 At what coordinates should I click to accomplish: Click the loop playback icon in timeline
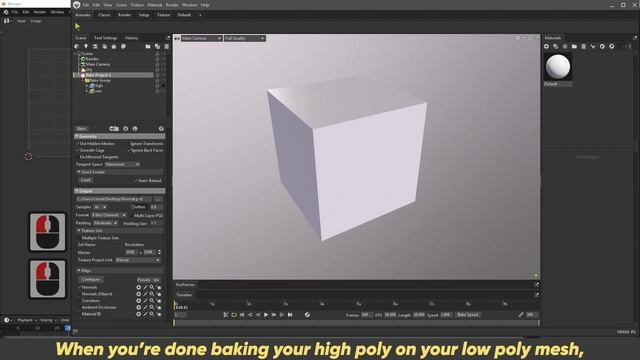pos(234,315)
